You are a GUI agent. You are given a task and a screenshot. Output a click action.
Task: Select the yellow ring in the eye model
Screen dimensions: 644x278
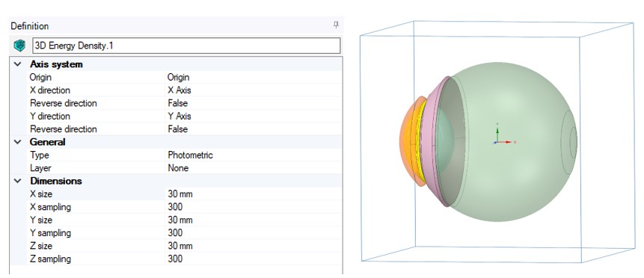[x=420, y=142]
